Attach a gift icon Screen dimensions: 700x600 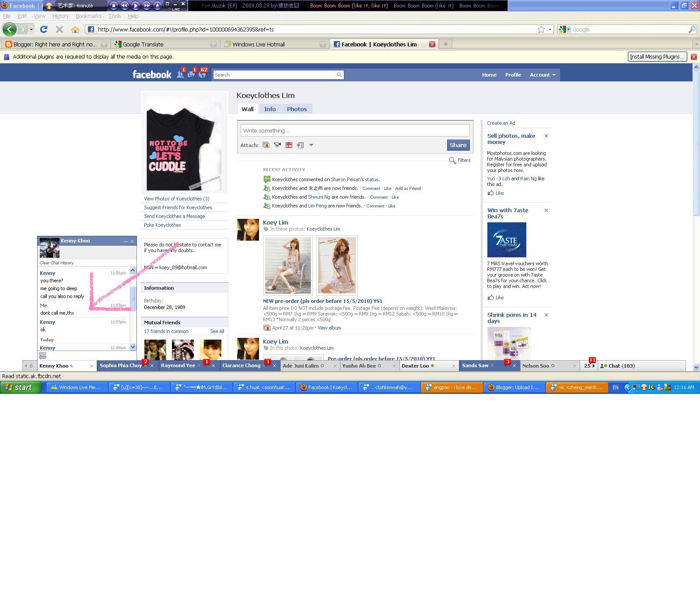coord(289,145)
